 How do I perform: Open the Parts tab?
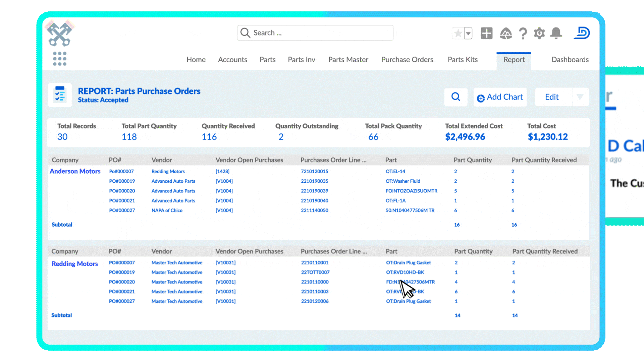tap(267, 60)
